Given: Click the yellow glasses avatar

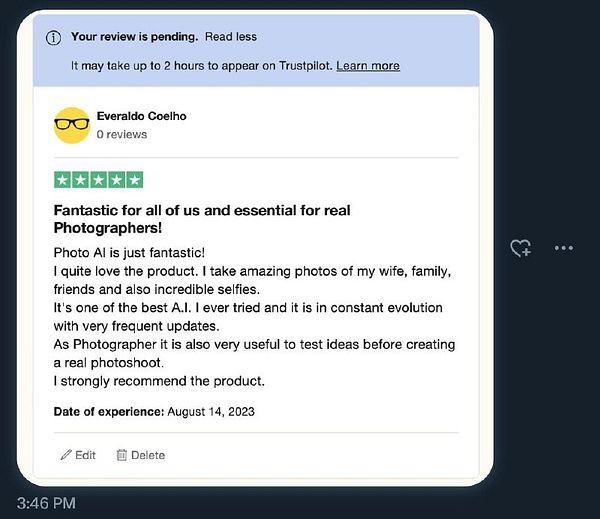Looking at the screenshot, I should click(x=72, y=125).
